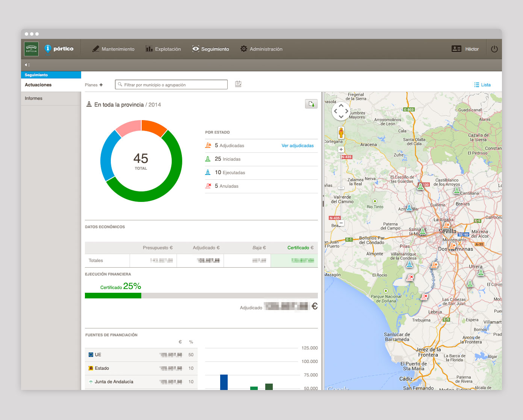Click the export download document icon
Image resolution: width=523 pixels, height=420 pixels.
(311, 104)
